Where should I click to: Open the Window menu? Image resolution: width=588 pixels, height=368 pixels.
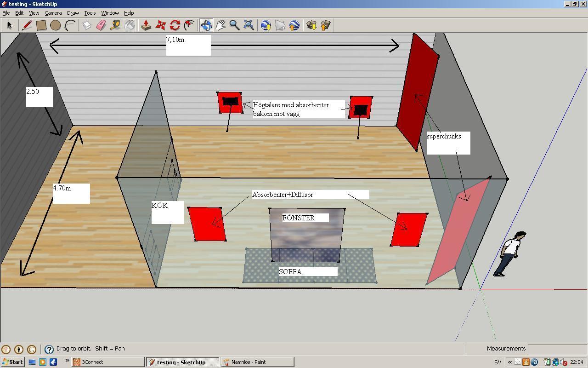pyautogui.click(x=110, y=13)
